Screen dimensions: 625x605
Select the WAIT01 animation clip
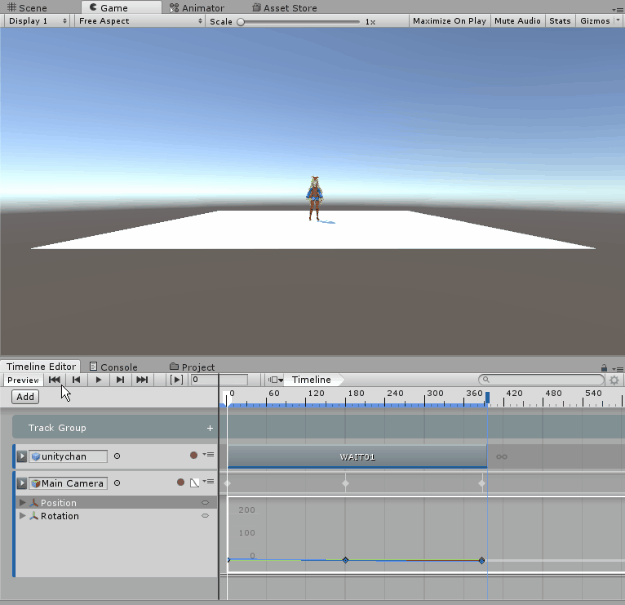tap(358, 457)
